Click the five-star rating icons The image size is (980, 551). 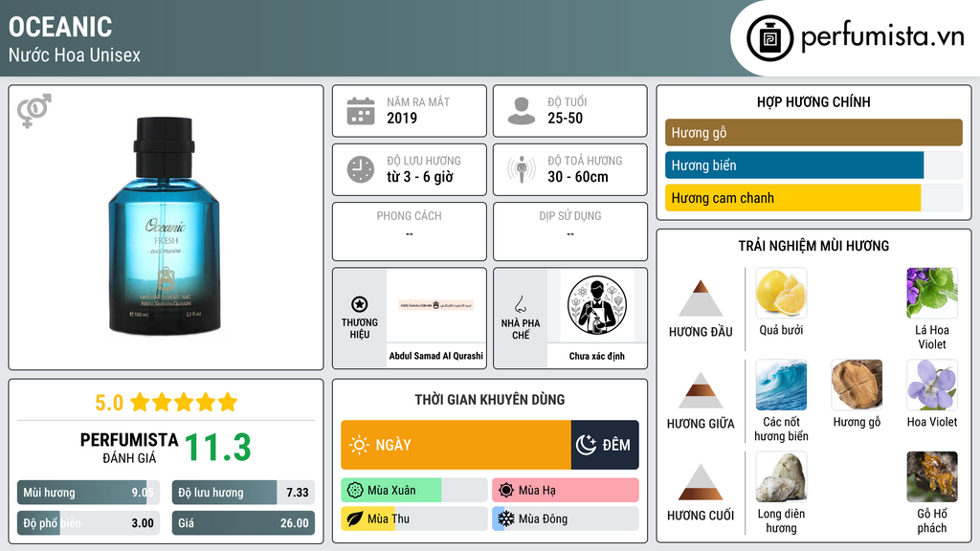[x=184, y=402]
